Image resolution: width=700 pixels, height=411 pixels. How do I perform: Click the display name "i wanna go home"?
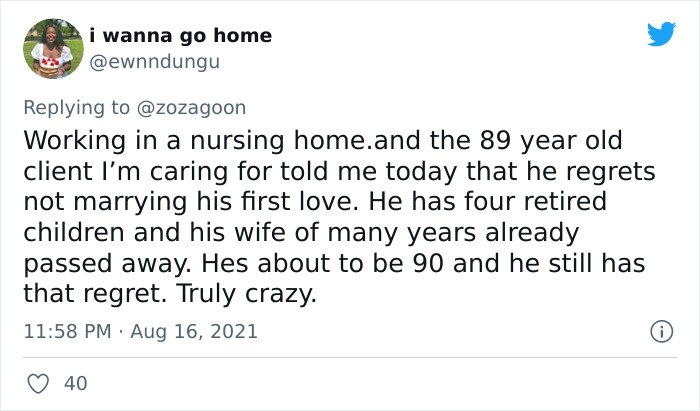[x=180, y=35]
